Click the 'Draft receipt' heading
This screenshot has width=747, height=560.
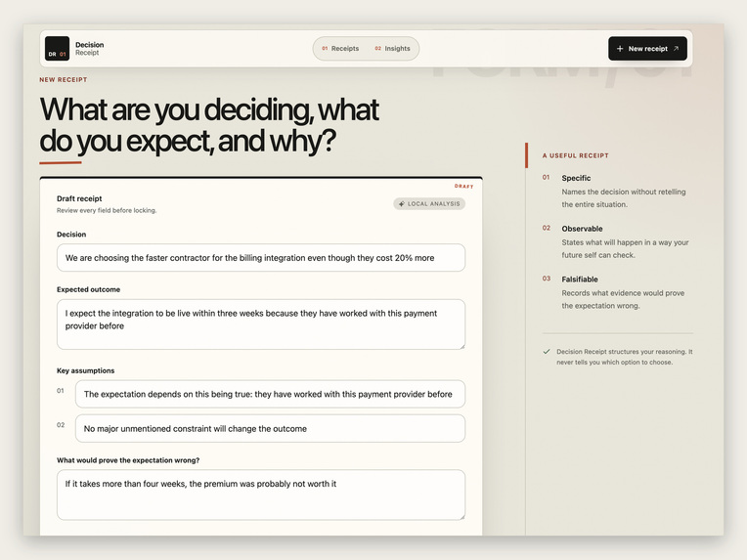79,198
